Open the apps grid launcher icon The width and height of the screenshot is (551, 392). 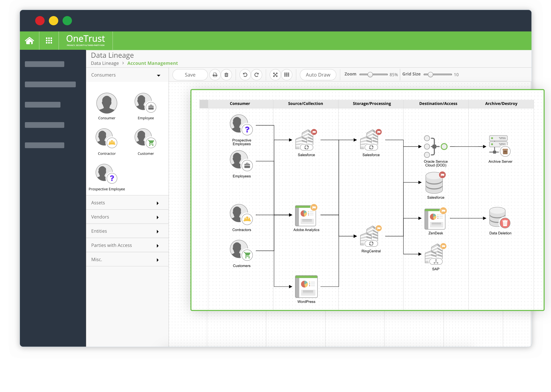(x=49, y=41)
